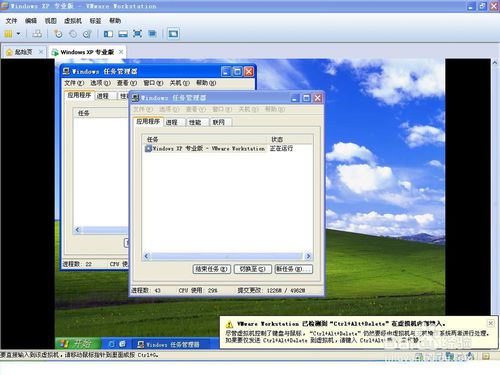Click 任务 column header in front Task Manager
Screen dimensions: 500x375
[x=205, y=139]
